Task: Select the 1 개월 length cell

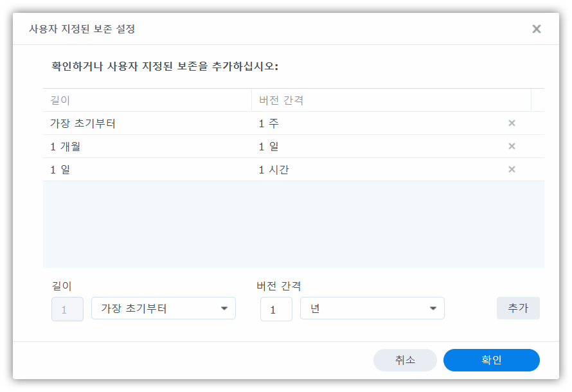Action: [66, 147]
